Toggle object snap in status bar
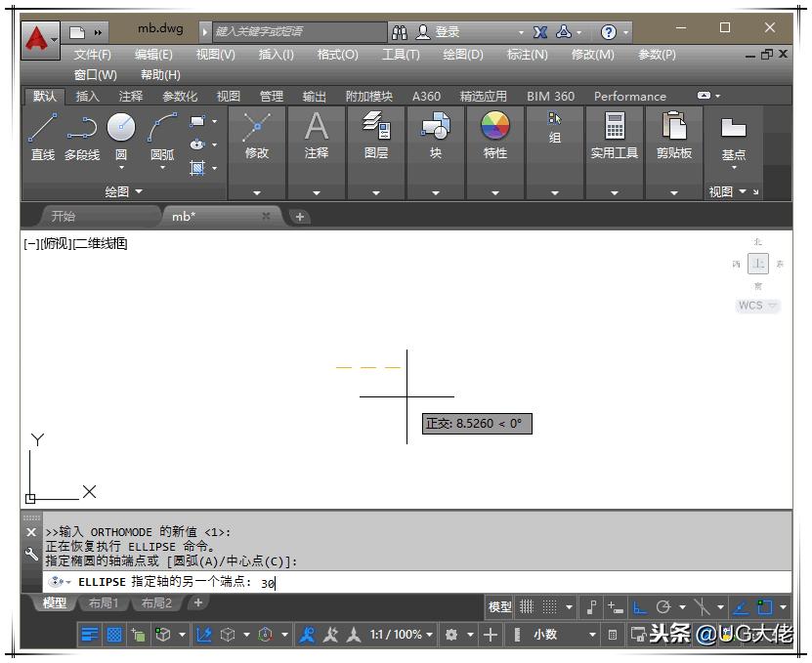Viewport: 812px width, 663px height. pos(765,606)
